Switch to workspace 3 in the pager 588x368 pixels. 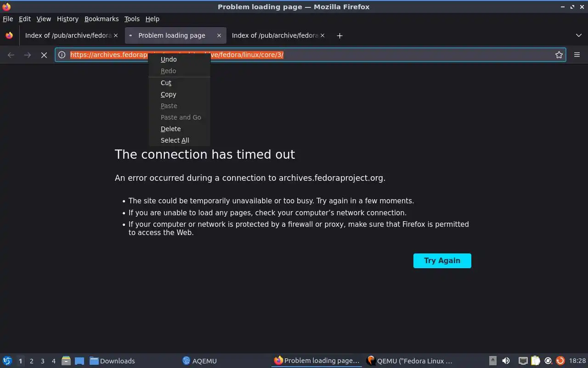point(42,361)
